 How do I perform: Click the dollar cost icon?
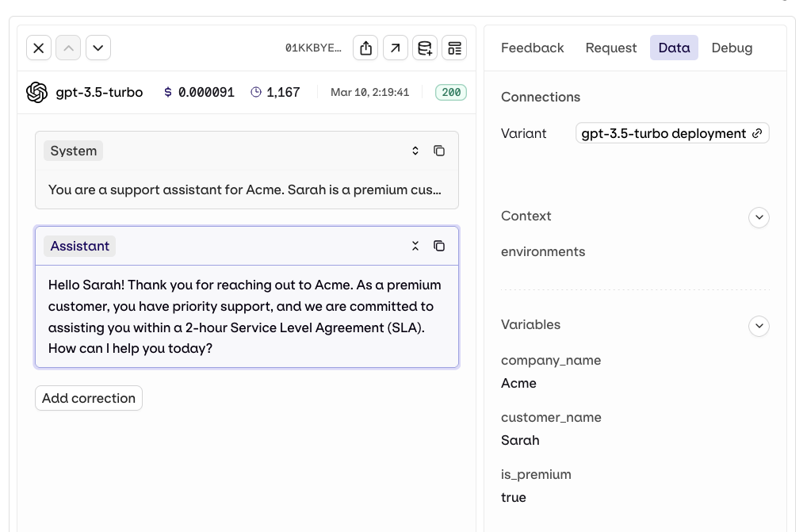(x=168, y=92)
